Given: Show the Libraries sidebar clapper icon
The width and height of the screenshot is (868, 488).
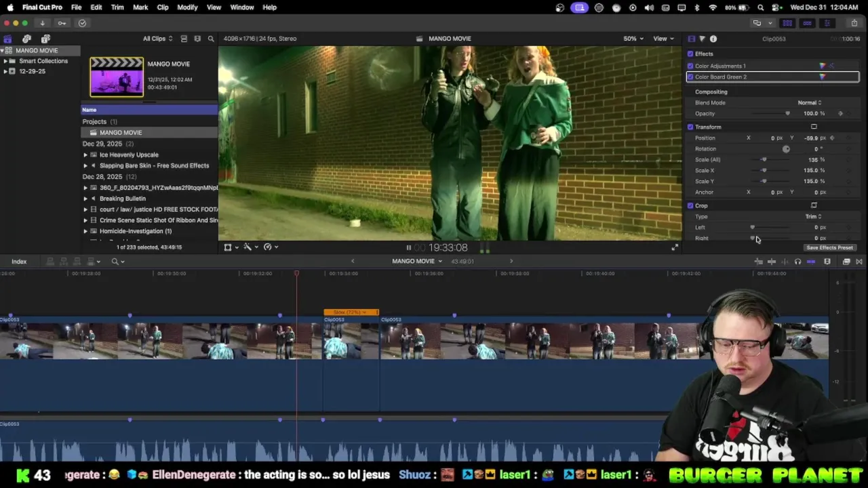Looking at the screenshot, I should pyautogui.click(x=7, y=39).
